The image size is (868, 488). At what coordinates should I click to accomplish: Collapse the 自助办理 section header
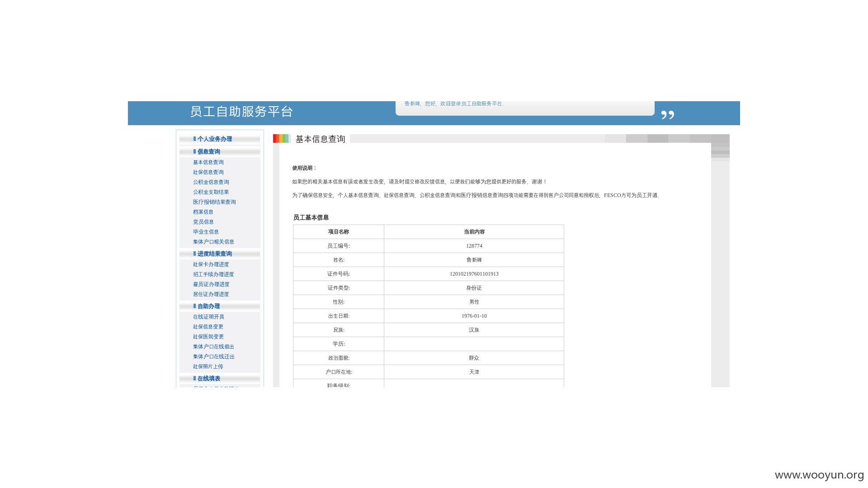click(209, 306)
